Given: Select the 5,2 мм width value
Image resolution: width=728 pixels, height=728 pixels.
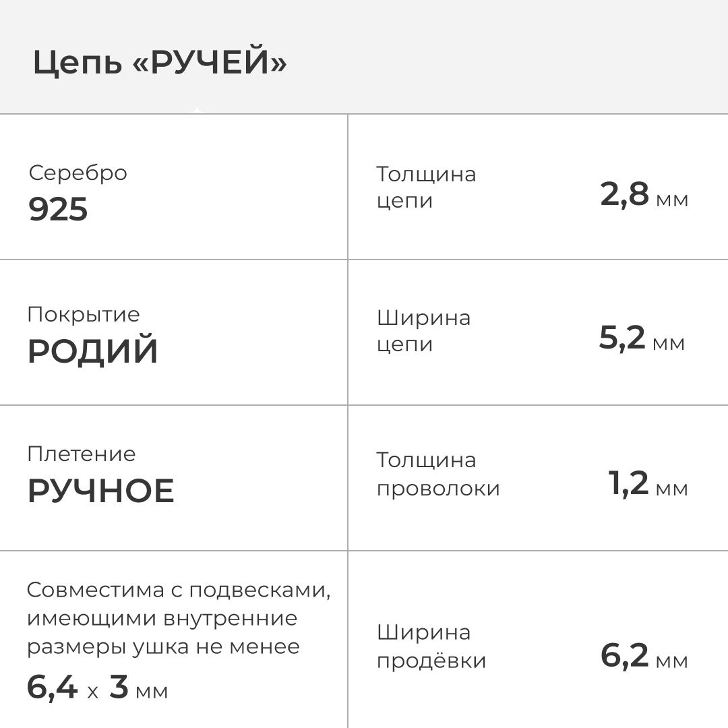Looking at the screenshot, I should [641, 339].
